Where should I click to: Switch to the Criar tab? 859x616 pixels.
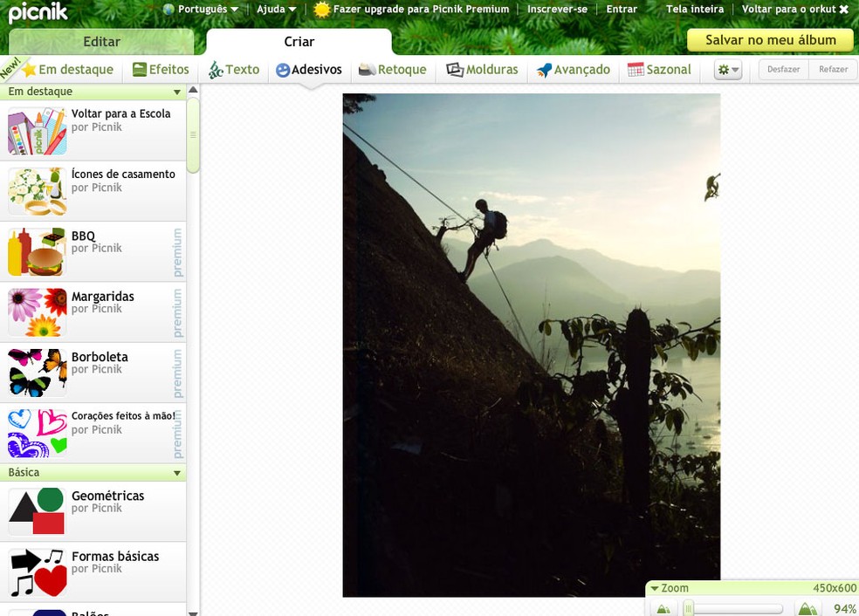tap(298, 41)
